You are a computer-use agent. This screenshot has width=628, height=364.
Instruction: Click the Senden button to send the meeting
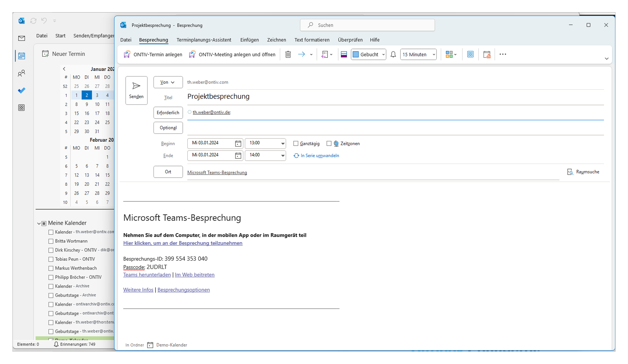click(x=136, y=90)
